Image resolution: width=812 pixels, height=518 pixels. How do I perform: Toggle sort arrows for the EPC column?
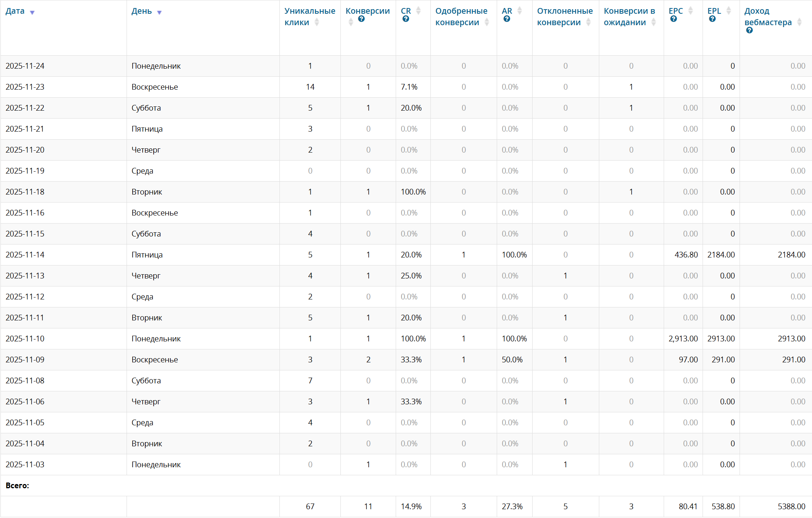[690, 11]
